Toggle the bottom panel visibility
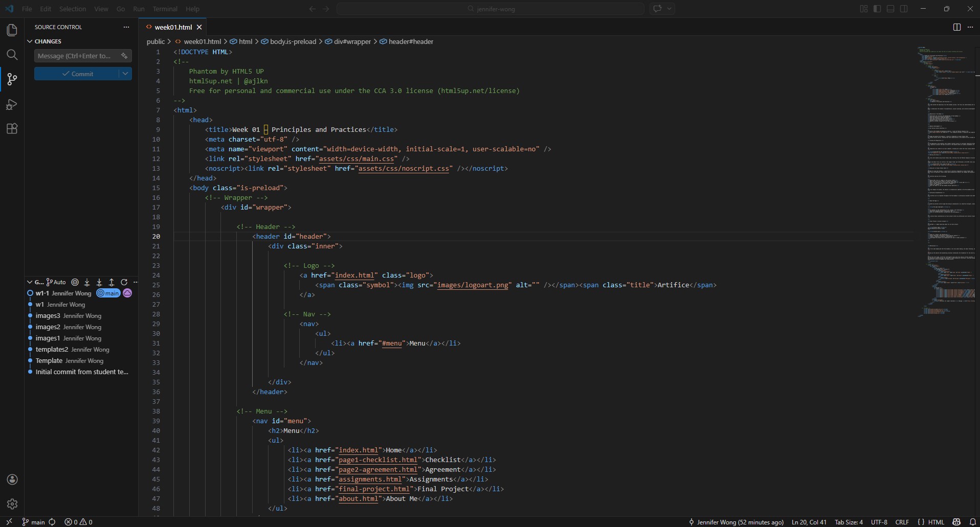Viewport: 980px width, 527px height. (890, 9)
